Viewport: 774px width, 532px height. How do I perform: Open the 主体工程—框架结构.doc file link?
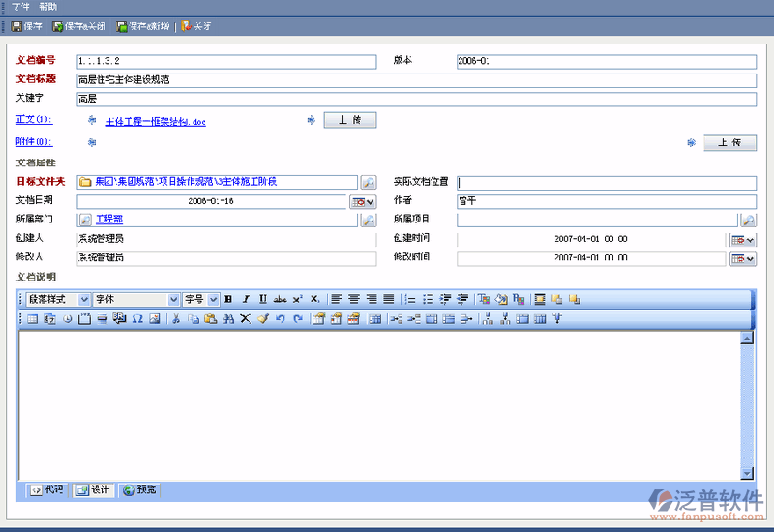155,122
